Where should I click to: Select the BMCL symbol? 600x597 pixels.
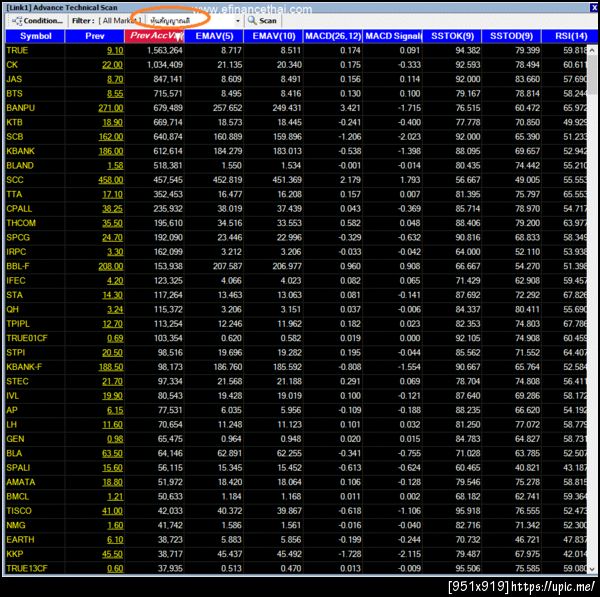18,497
